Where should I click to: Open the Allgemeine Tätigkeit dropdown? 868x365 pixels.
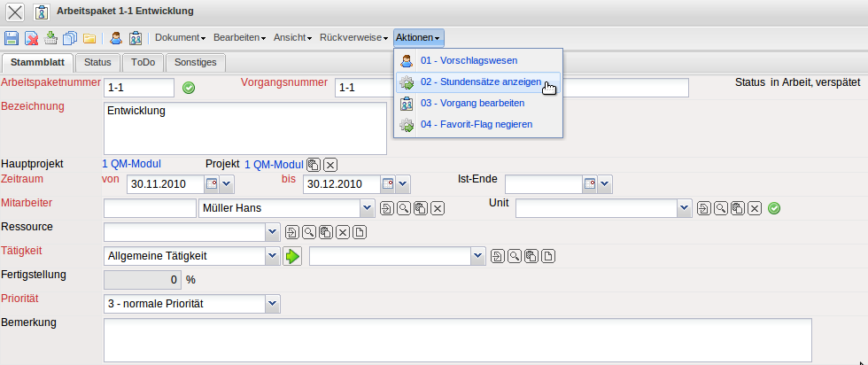(273, 256)
